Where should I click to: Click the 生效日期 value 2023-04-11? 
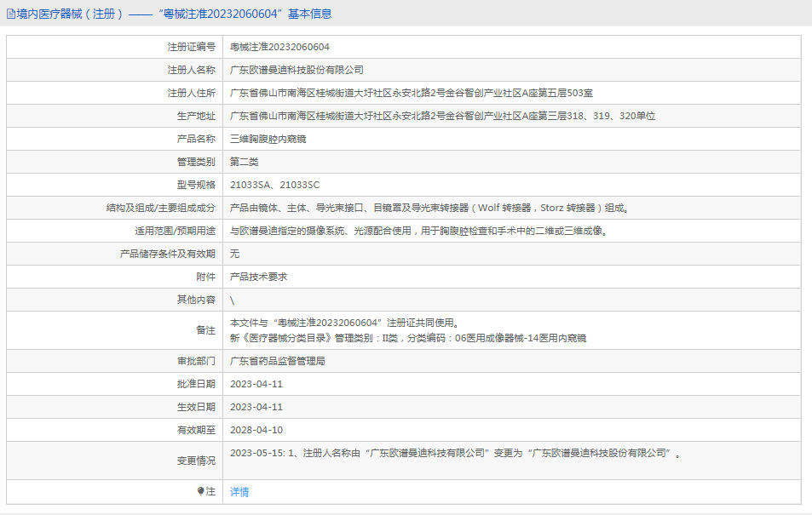coord(256,408)
